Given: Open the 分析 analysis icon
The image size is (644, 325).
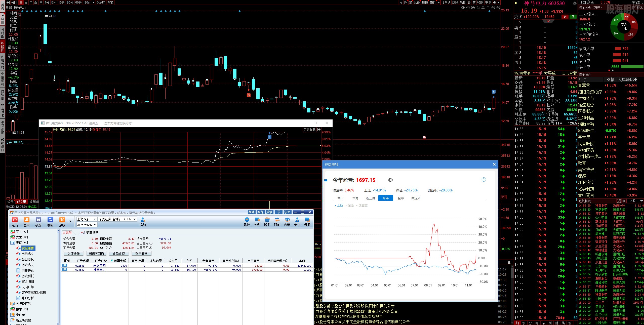Looking at the screenshot, I should [x=257, y=222].
